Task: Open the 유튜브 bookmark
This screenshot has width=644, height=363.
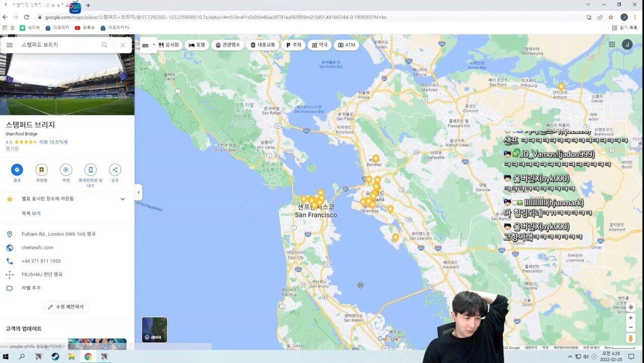Action: click(85, 28)
